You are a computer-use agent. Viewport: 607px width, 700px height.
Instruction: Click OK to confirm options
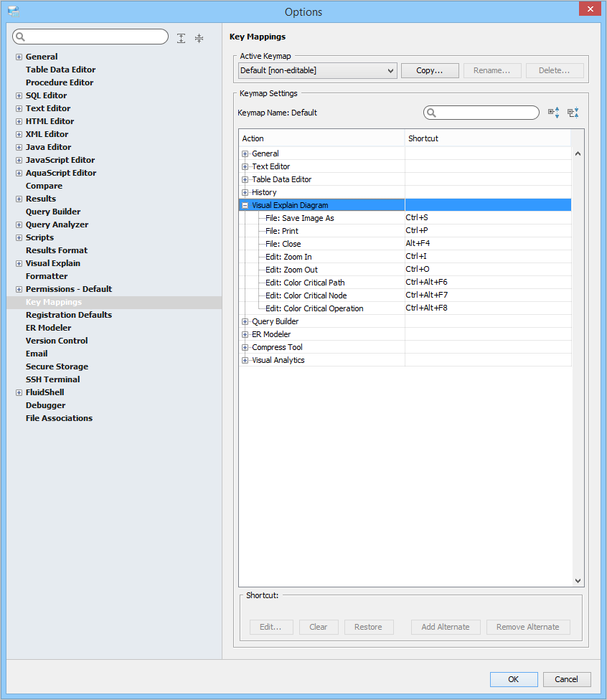pyautogui.click(x=514, y=679)
